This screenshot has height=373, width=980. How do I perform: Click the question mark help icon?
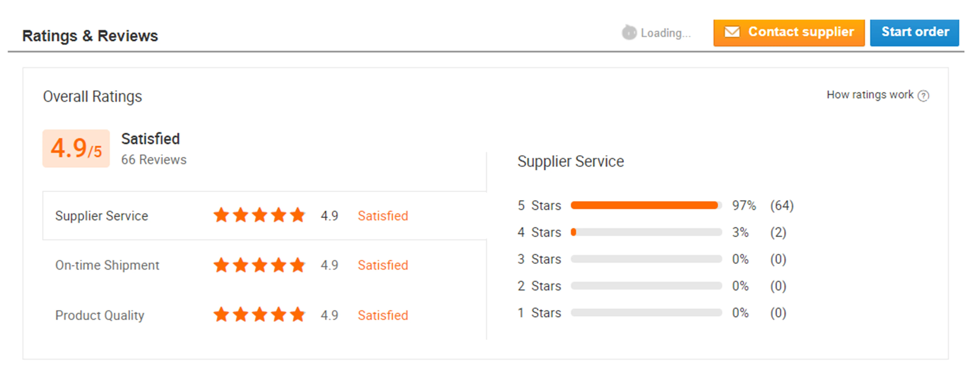point(923,96)
